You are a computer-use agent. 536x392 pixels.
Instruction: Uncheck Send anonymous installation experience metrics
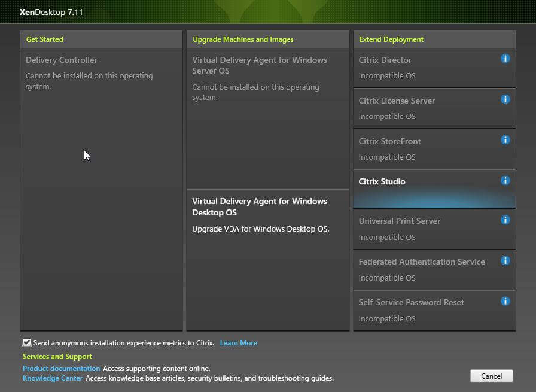[x=27, y=342]
